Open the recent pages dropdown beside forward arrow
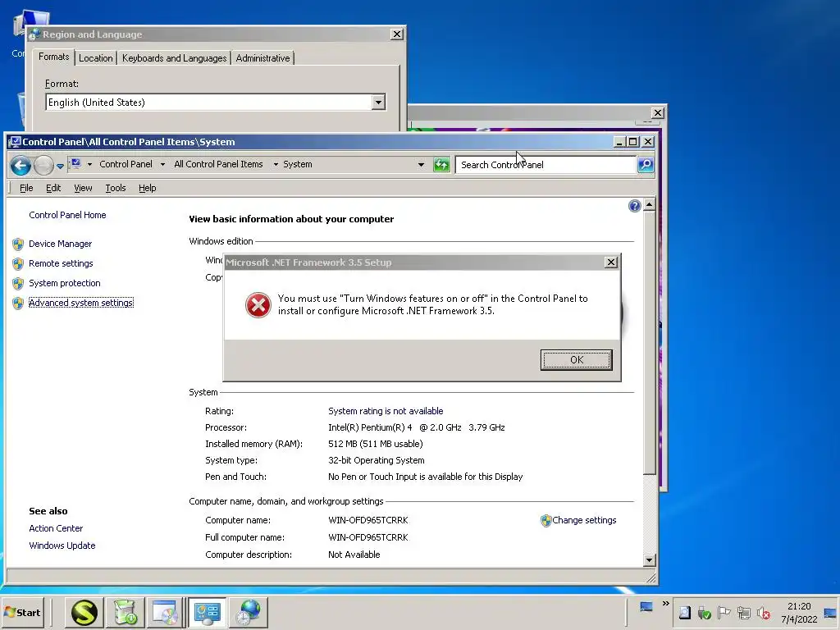 coord(60,166)
